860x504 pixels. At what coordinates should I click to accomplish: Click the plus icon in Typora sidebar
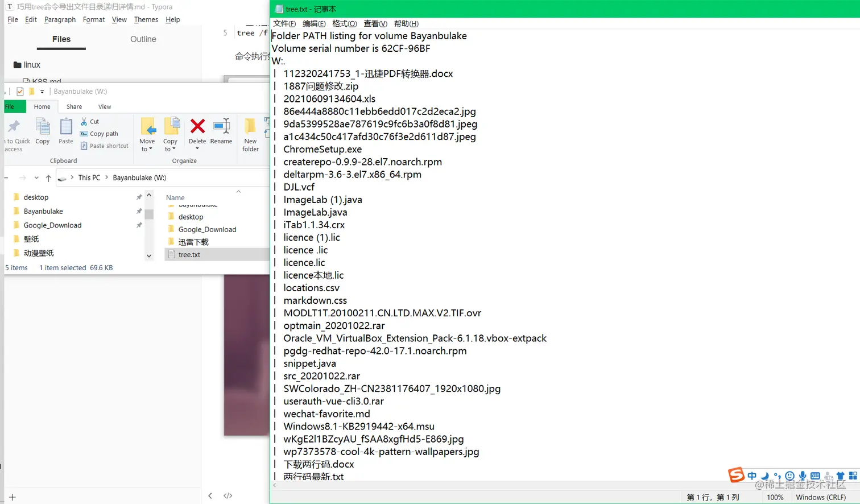point(13,497)
